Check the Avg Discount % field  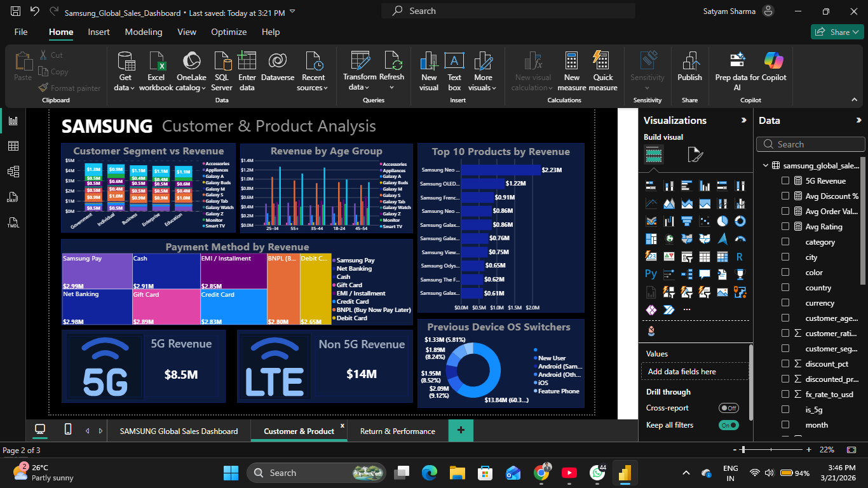(x=785, y=196)
